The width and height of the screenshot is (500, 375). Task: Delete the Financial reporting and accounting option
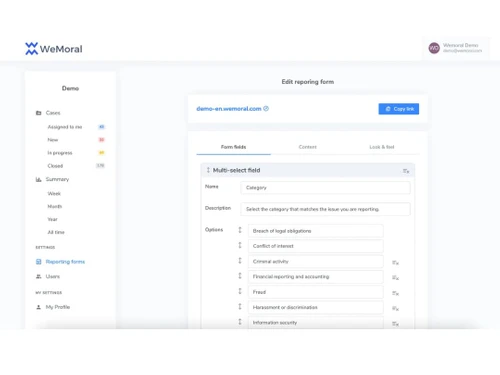coord(395,278)
